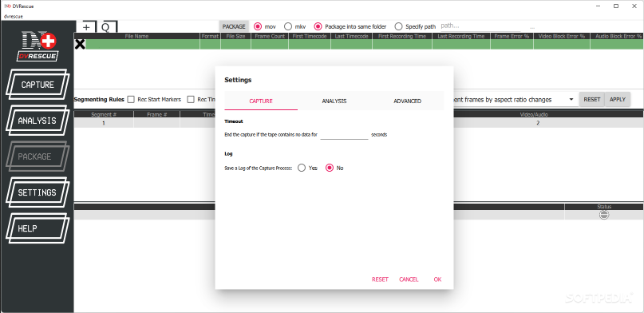Open the Analysis section in the sidebar

tap(38, 121)
